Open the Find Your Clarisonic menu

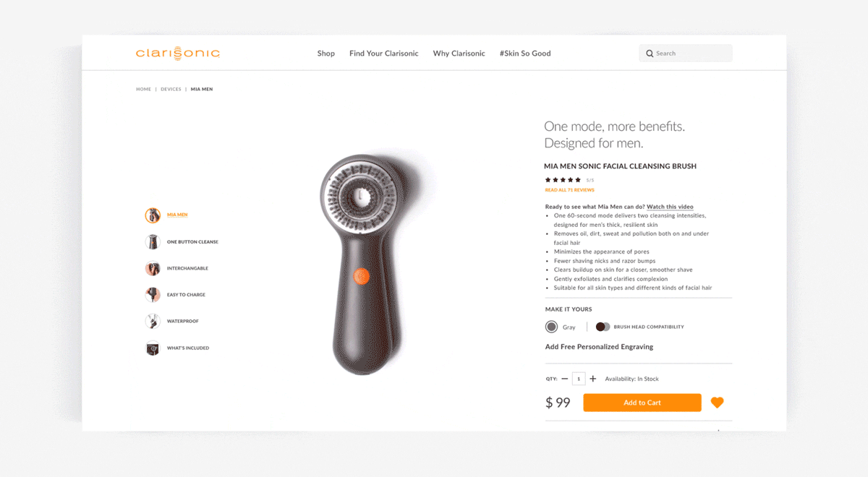tap(384, 53)
